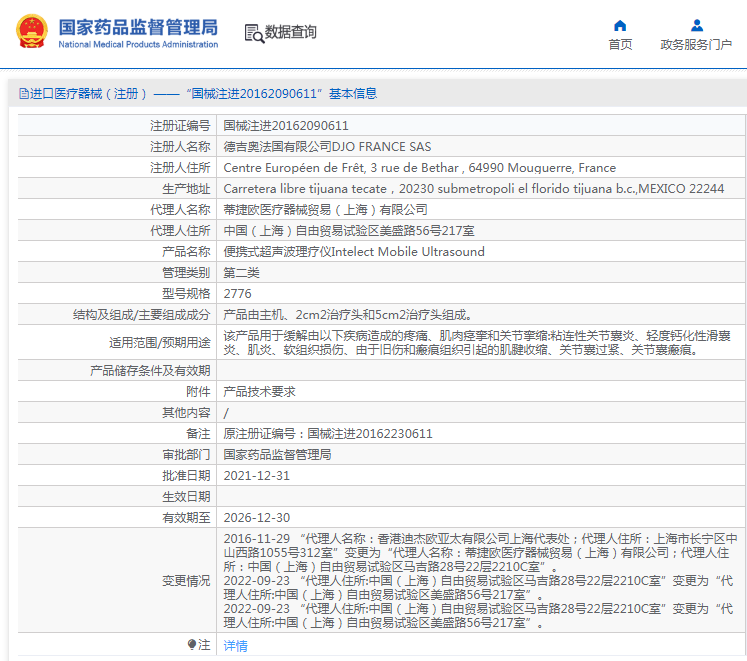Viewport: 747px width, 661px height.
Task: Click the 生产地址 label
Action: [186, 189]
